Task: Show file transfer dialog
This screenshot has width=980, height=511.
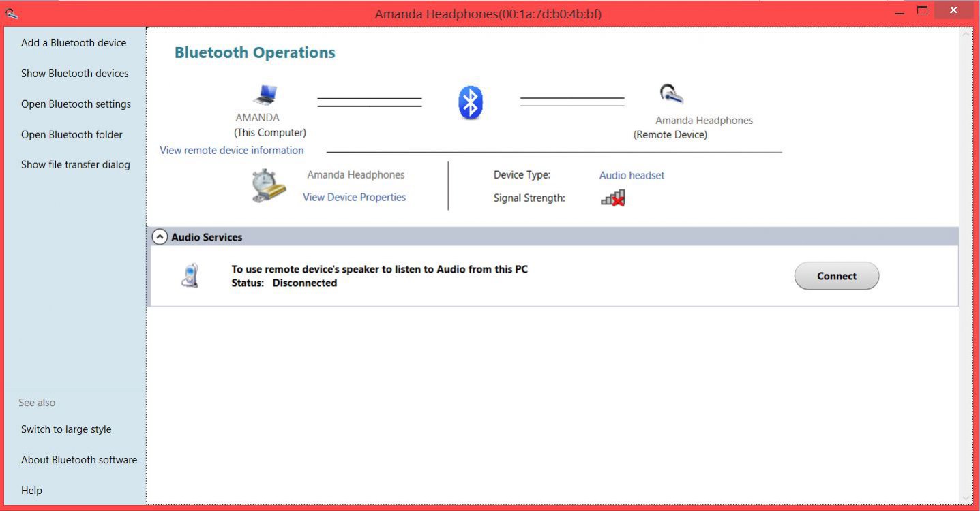Action: (x=75, y=164)
